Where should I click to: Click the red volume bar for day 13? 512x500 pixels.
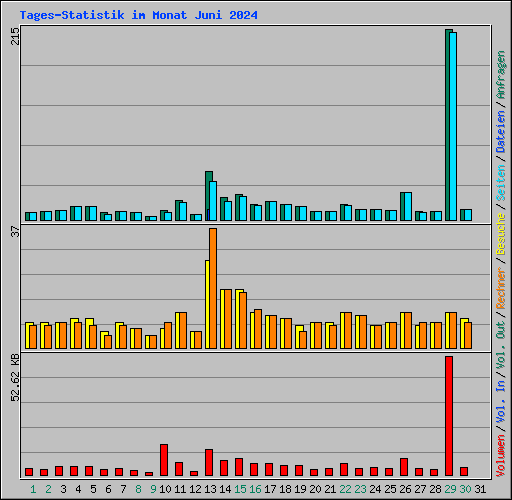click(x=209, y=463)
